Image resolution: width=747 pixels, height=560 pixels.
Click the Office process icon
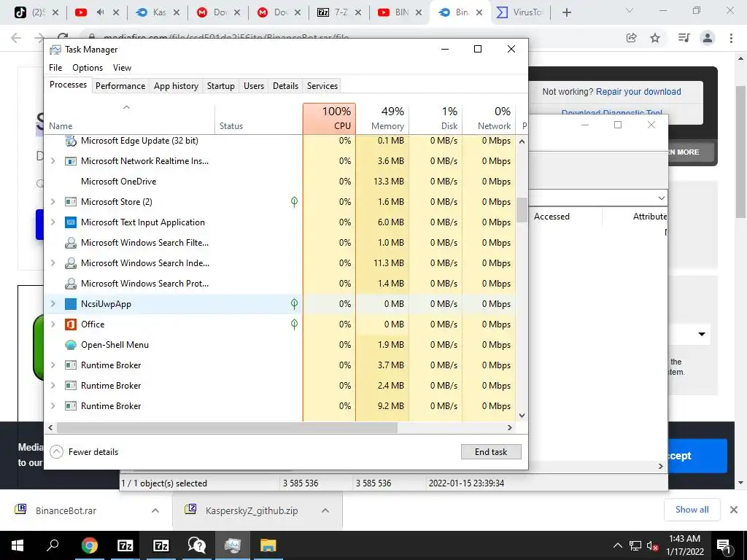click(71, 324)
